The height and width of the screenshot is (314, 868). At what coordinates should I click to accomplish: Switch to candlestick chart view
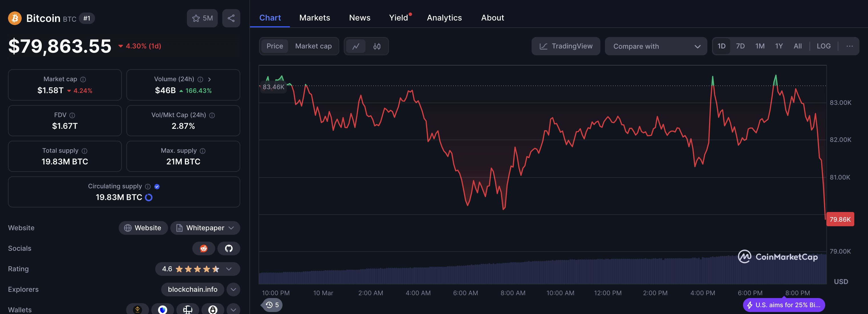377,46
